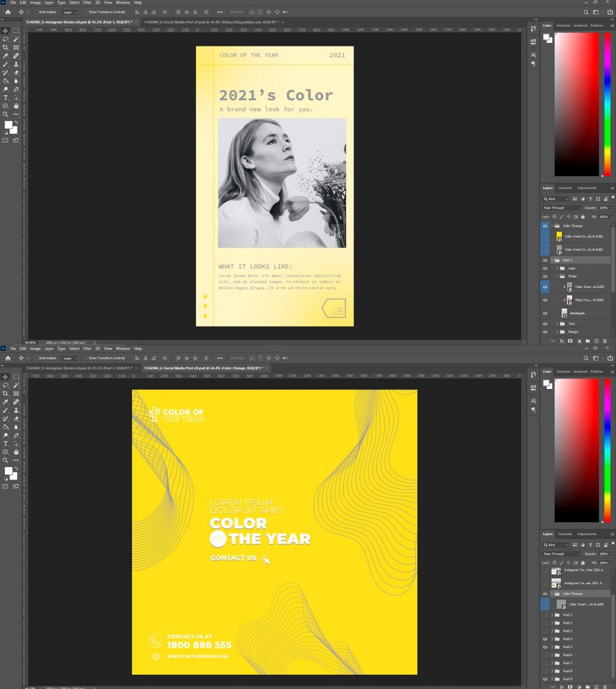616x689 pixels.
Task: Select the Magic Wand tool in top window
Action: click(16, 39)
